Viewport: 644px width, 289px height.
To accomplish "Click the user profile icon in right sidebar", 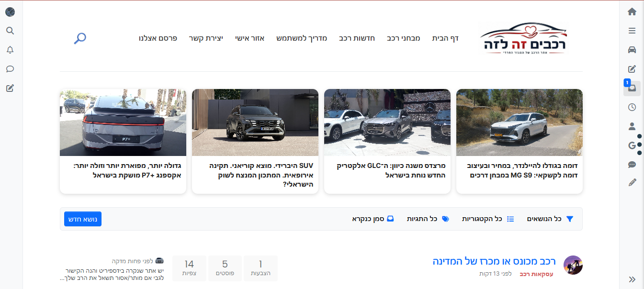I will pos(632,126).
